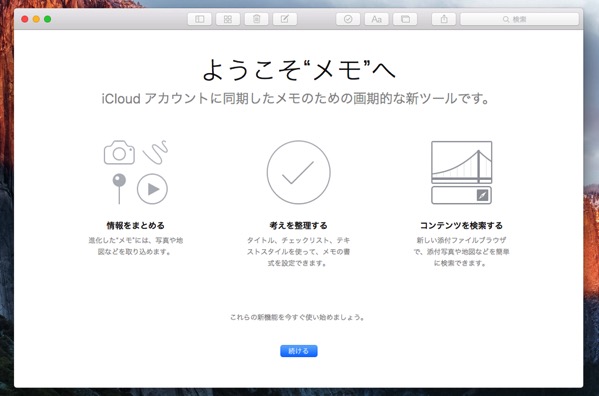
Task: Click the trash delete note button
Action: pyautogui.click(x=256, y=19)
